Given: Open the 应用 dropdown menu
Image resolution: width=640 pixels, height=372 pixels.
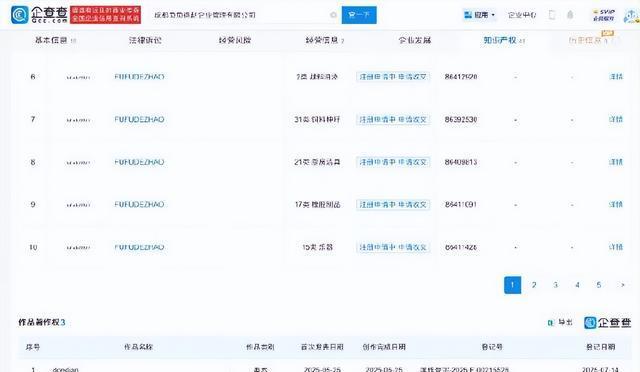Looking at the screenshot, I should pos(480,15).
